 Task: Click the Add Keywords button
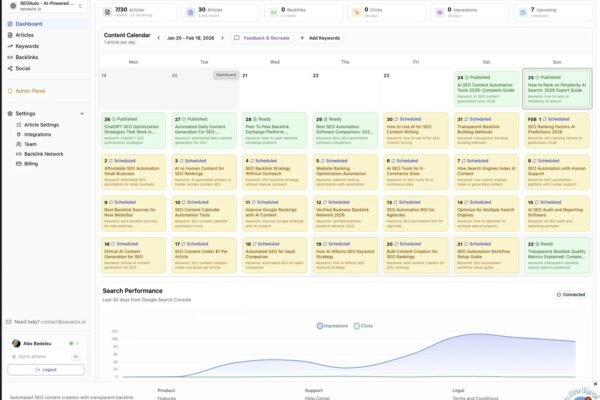coord(320,38)
